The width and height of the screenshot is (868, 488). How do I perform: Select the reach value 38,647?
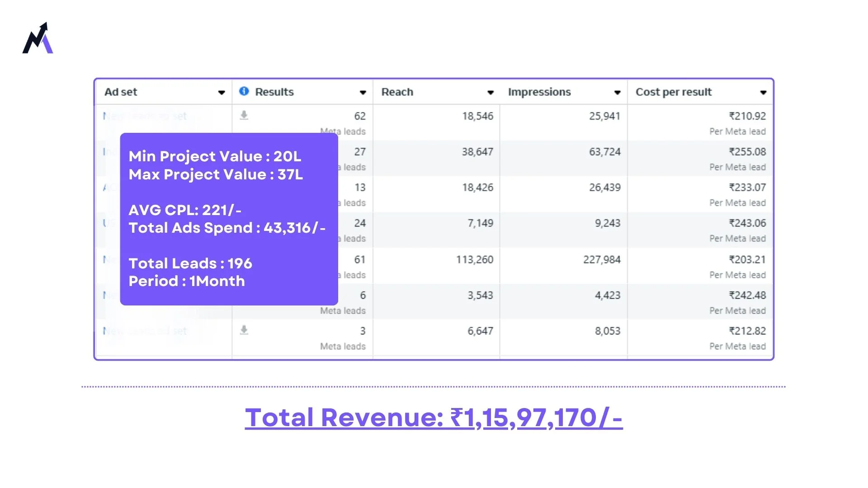tap(477, 152)
